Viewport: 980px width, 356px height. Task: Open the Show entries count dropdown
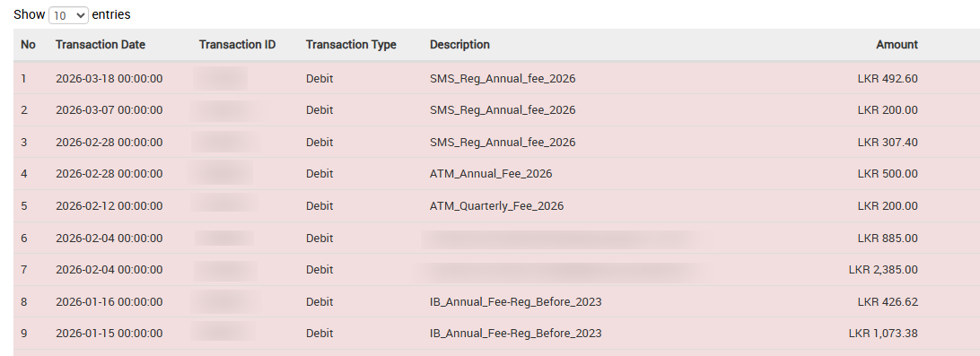69,15
